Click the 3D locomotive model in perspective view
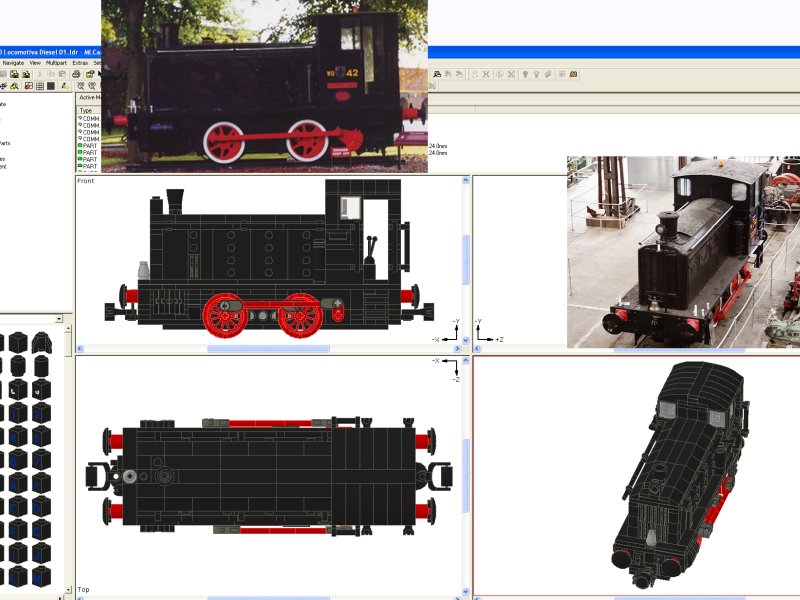The width and height of the screenshot is (800, 600). 681,474
